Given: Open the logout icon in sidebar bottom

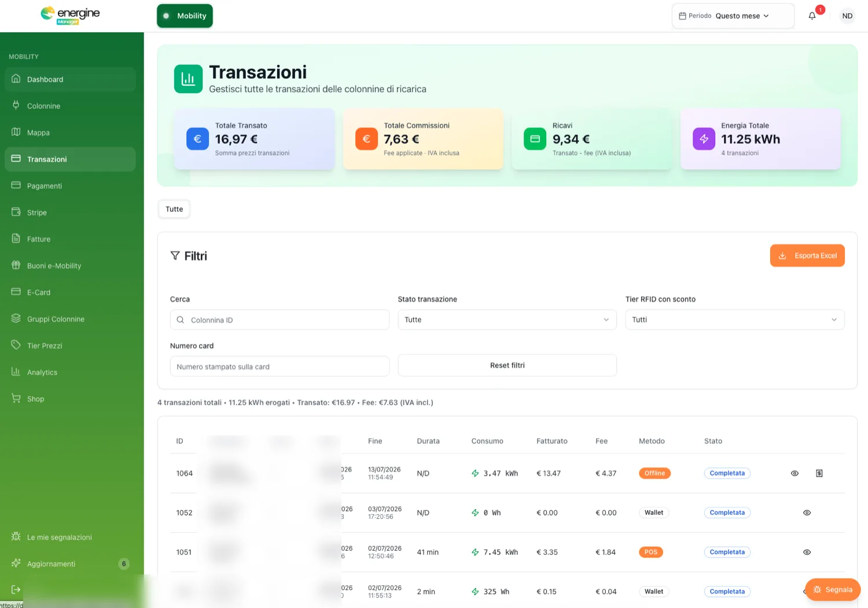Looking at the screenshot, I should point(16,589).
